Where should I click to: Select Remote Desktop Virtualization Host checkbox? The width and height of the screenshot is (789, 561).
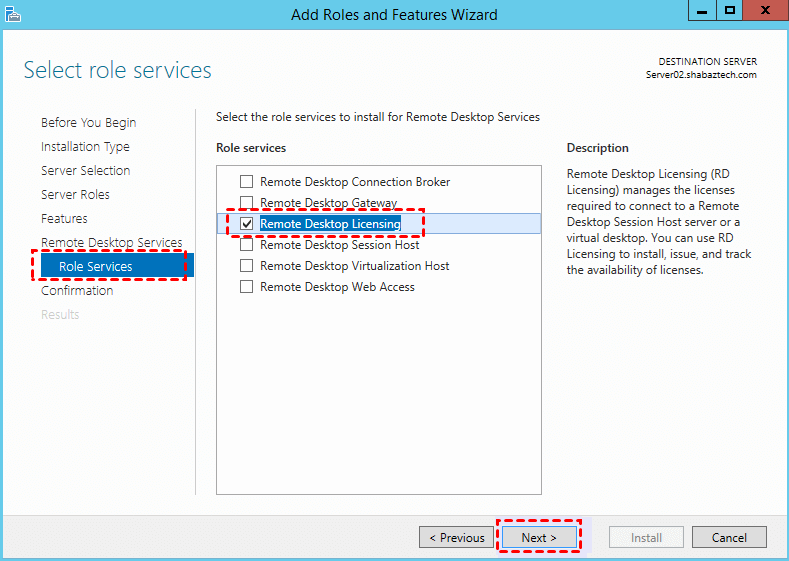[247, 266]
